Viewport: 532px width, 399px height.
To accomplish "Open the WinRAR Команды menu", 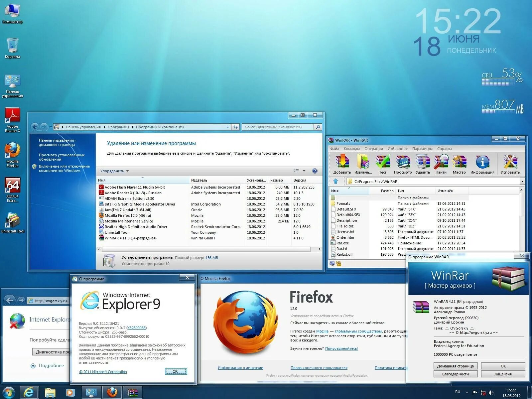I will 351,149.
